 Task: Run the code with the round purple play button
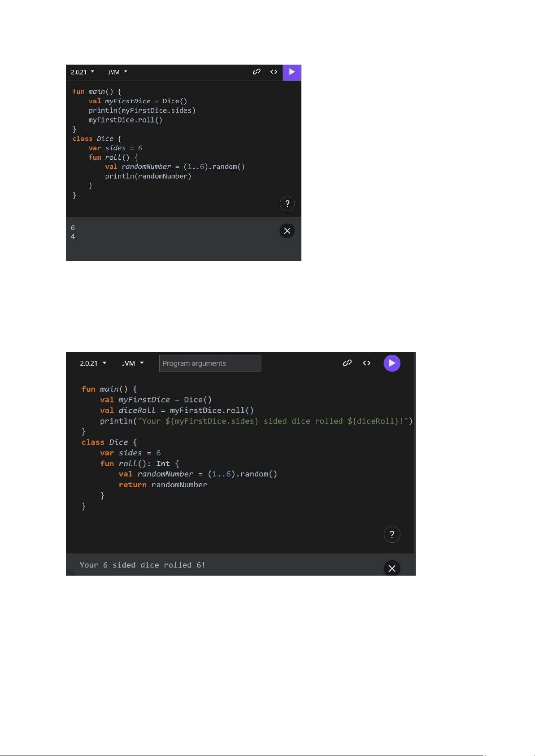pyautogui.click(x=391, y=363)
